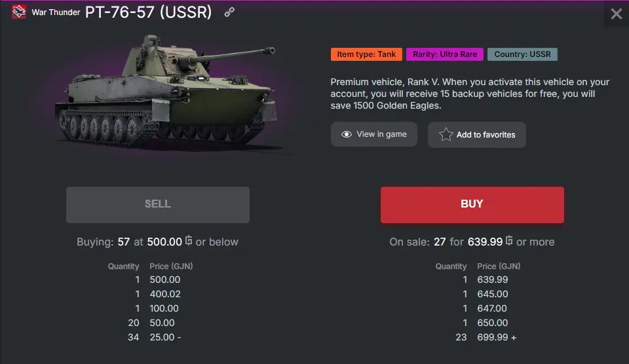The image size is (629, 364).
Task: Click the star icon to favorite
Action: pos(446,135)
